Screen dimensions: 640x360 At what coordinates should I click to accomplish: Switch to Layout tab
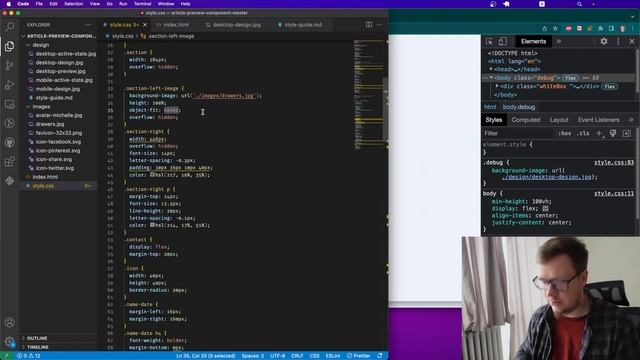click(559, 120)
